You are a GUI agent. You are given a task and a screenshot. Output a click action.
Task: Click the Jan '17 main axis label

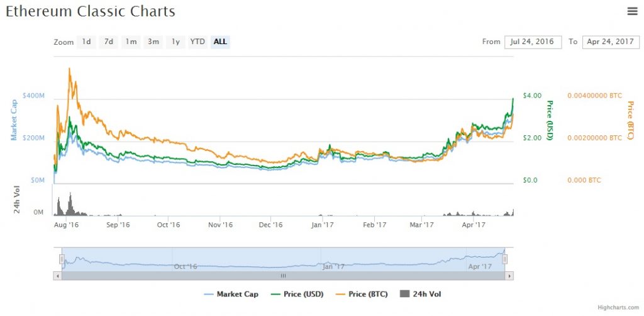[323, 225]
